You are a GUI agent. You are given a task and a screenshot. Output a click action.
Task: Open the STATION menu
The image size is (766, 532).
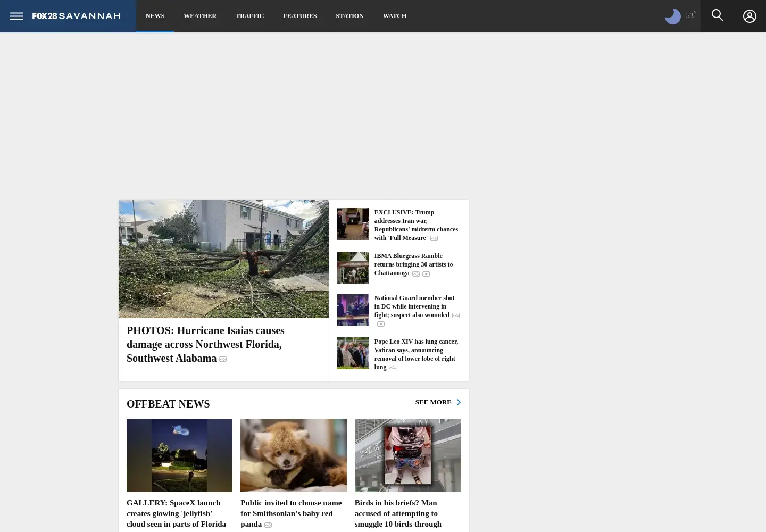349,16
